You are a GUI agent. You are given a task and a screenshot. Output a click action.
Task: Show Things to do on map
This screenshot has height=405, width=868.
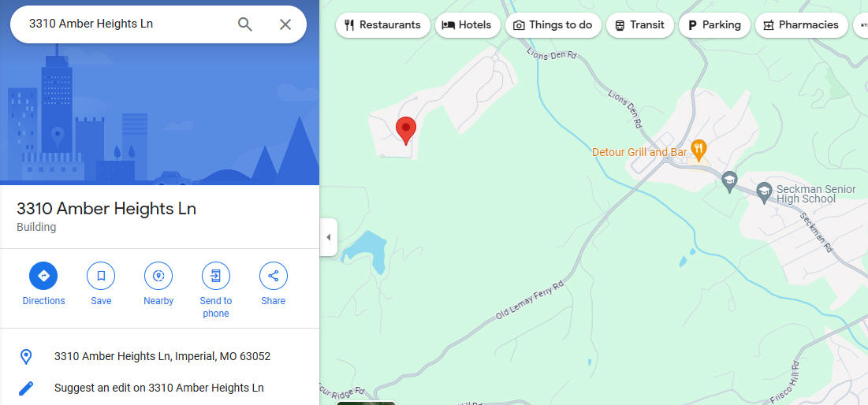pyautogui.click(x=553, y=25)
